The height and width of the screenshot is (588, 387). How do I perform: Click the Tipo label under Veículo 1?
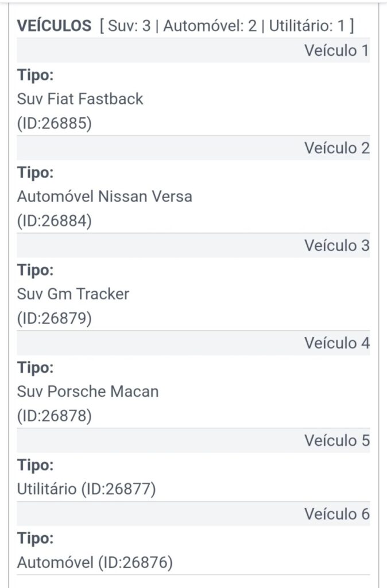tap(36, 75)
